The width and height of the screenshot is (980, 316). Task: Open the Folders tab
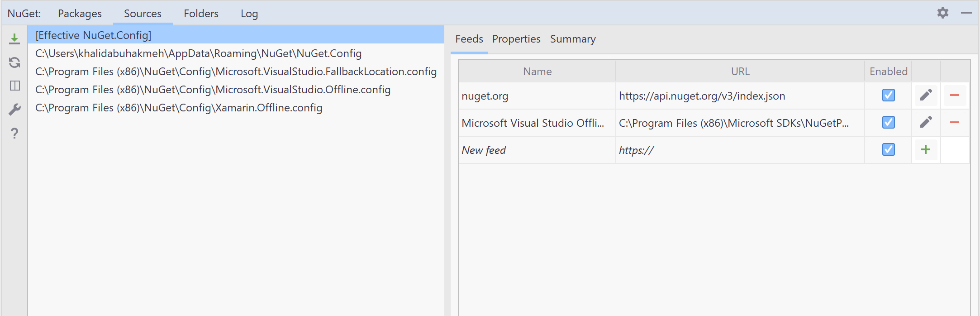[201, 14]
